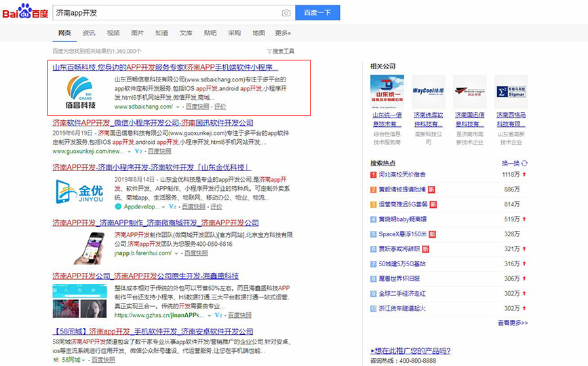Select the 网页 tab
Image resolution: width=588 pixels, height=366 pixels.
point(64,33)
